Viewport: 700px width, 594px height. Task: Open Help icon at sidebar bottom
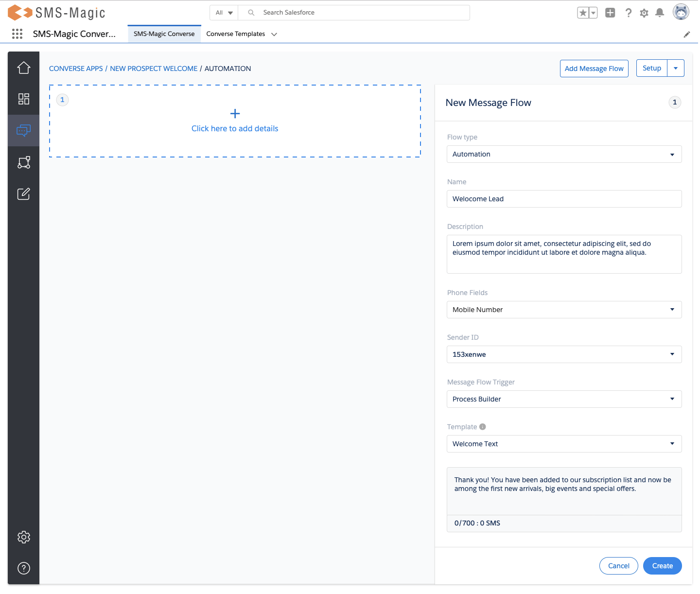pos(23,568)
